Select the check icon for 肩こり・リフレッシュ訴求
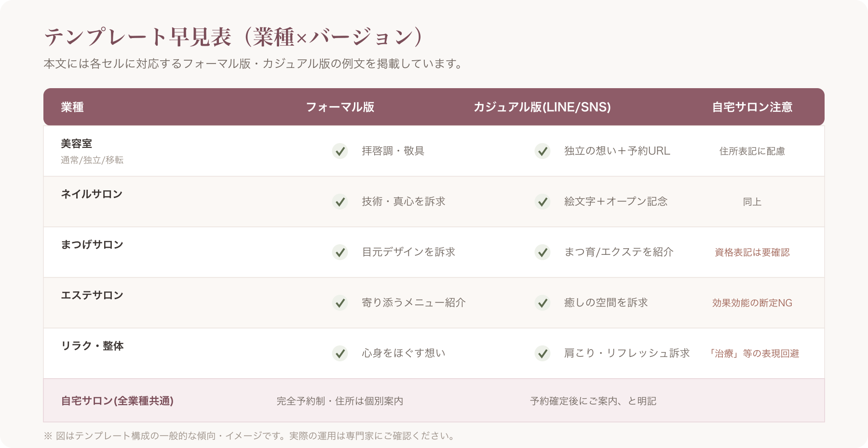This screenshot has height=448, width=868. pyautogui.click(x=542, y=354)
